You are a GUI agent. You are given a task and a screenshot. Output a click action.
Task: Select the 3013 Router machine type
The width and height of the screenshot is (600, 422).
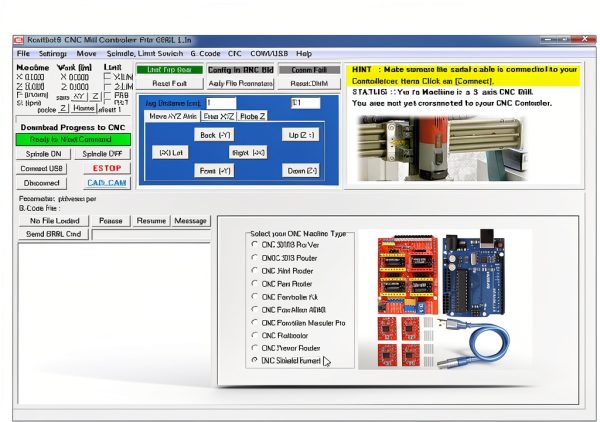[x=254, y=257]
